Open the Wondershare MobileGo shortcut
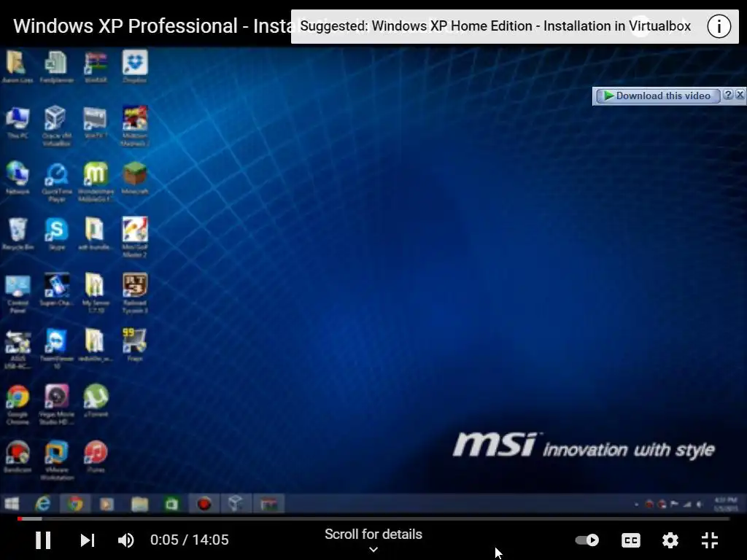Viewport: 747px width, 560px height. pos(96,182)
